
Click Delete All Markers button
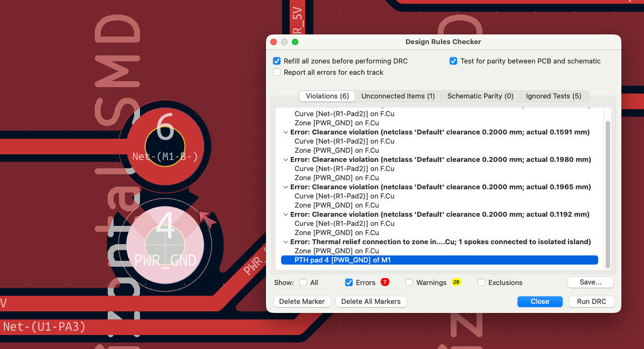coord(371,302)
